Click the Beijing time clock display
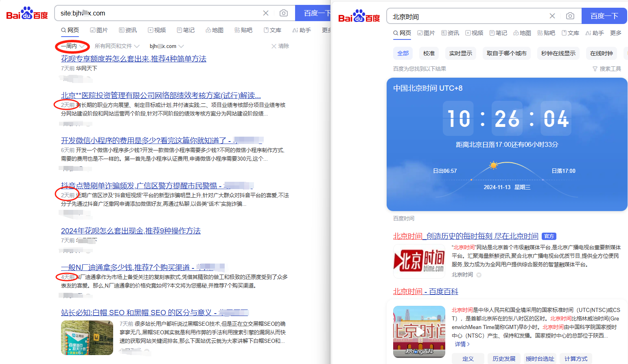The height and width of the screenshot is (364, 628). (507, 118)
